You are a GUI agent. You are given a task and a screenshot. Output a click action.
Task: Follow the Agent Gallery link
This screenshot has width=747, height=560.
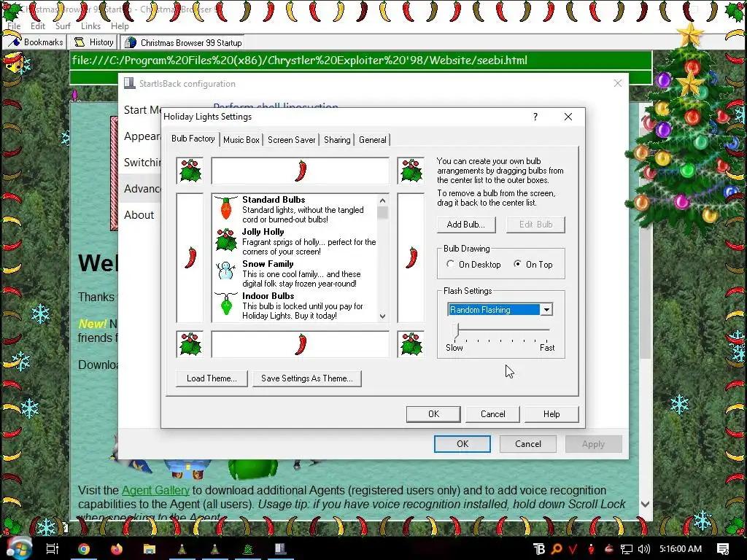155,491
